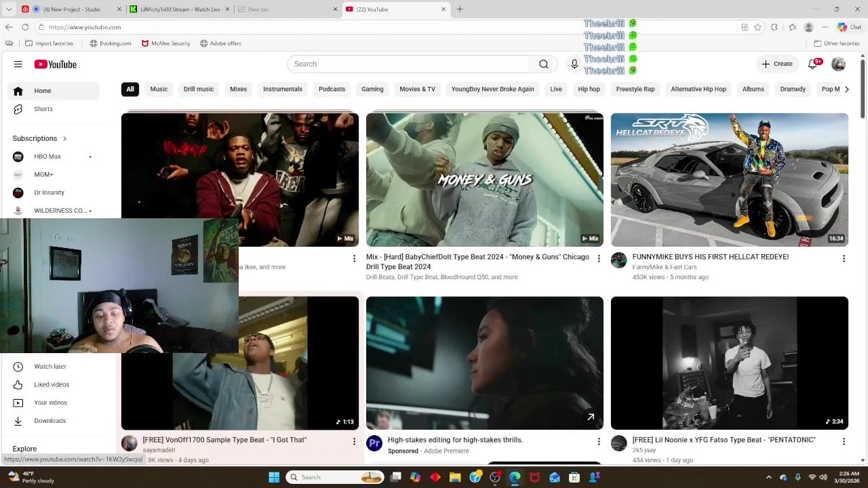Click browser Back arrow
Screen dimensions: 868x488
tap(9, 27)
